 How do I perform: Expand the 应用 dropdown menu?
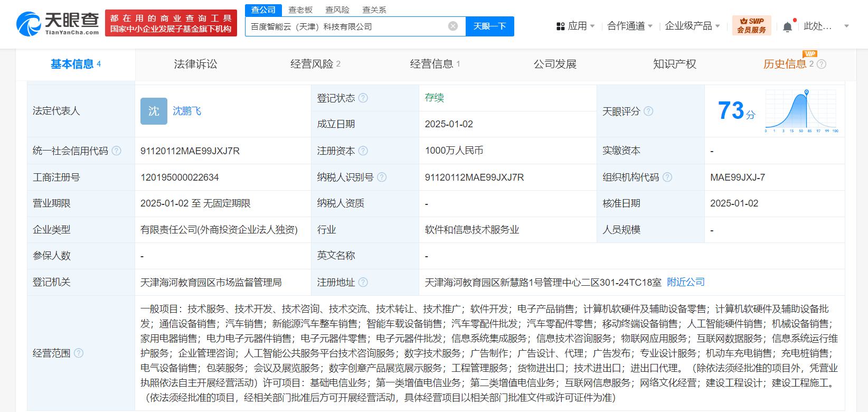click(x=575, y=26)
